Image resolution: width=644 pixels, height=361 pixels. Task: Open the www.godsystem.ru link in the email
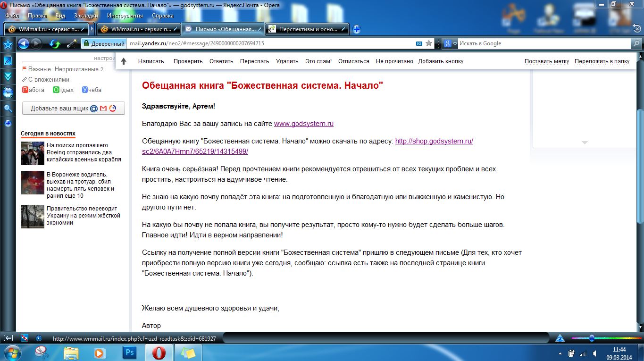point(303,124)
